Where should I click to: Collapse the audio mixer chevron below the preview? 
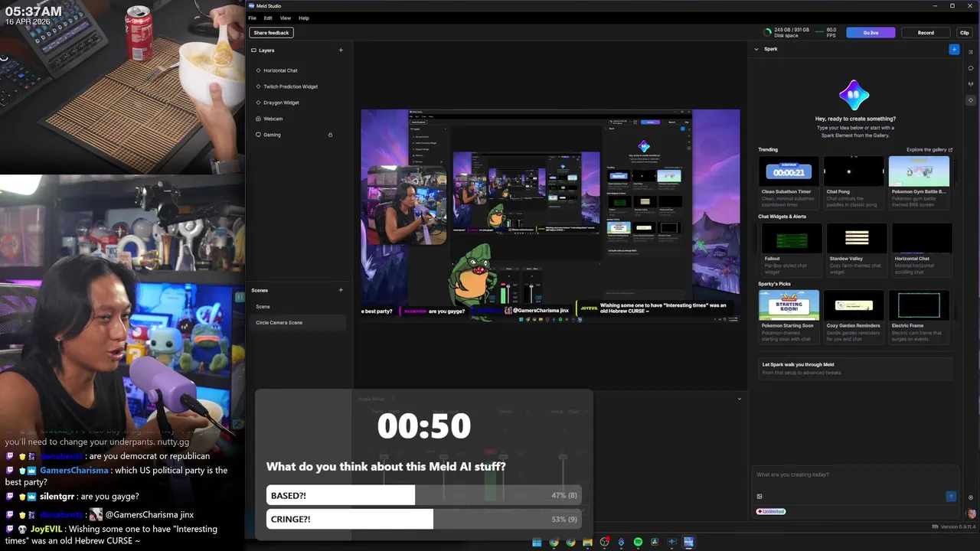[739, 399]
